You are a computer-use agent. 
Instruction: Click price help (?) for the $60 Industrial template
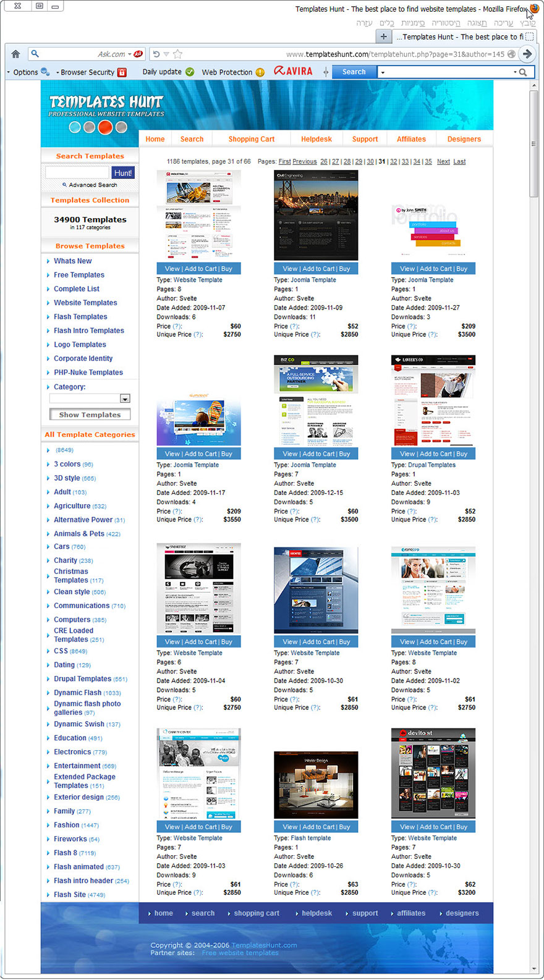(177, 326)
